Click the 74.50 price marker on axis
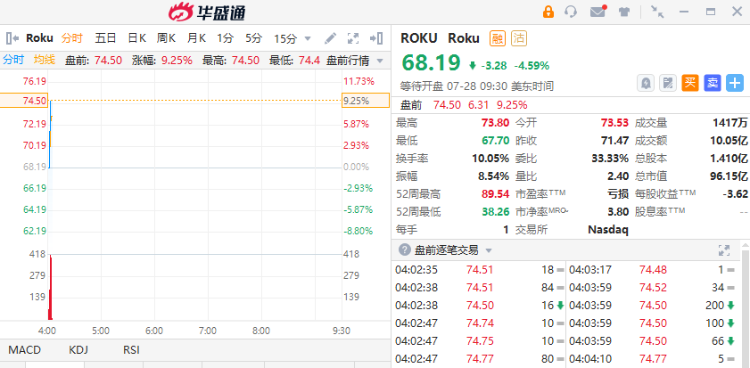The height and width of the screenshot is (368, 750). click(x=23, y=100)
